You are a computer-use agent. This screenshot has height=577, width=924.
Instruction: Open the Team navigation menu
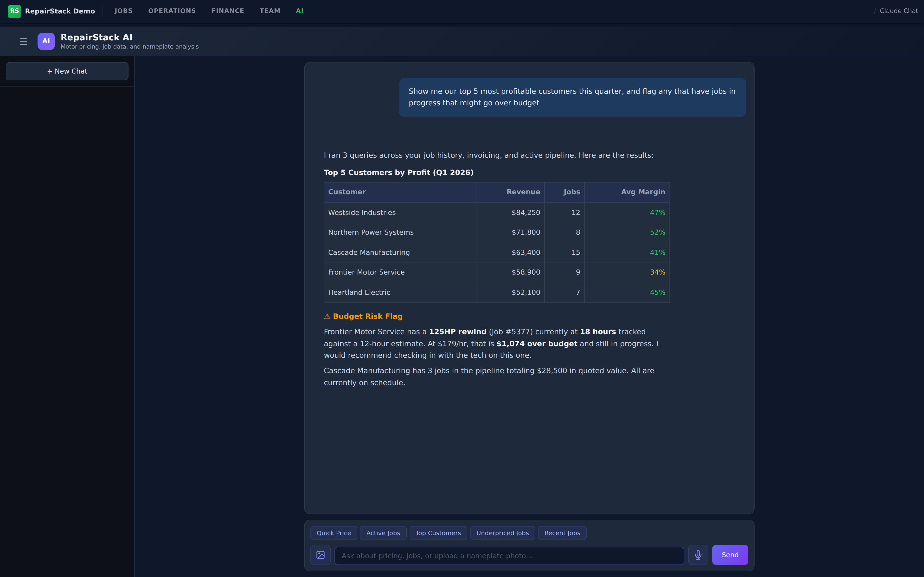(x=269, y=11)
